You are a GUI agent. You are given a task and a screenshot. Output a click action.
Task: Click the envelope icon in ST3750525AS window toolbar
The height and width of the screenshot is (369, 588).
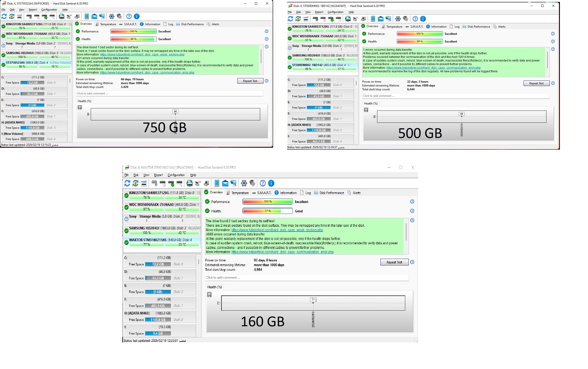94,16
